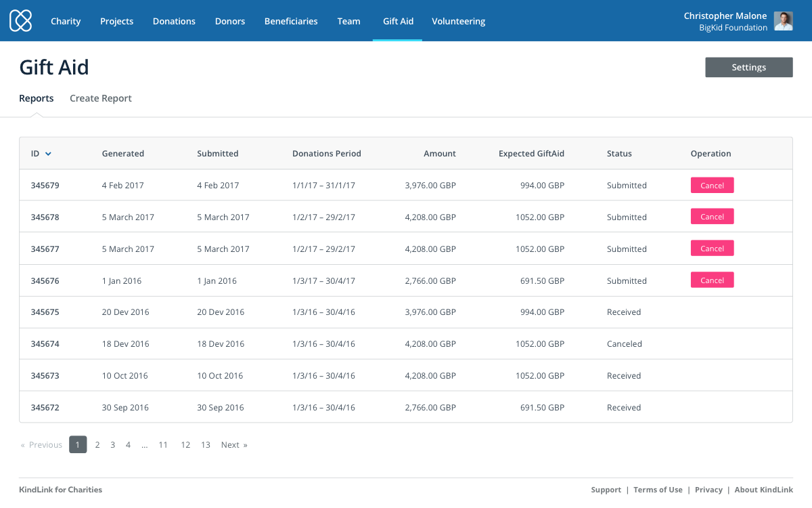Select the Reports tab

[37, 98]
